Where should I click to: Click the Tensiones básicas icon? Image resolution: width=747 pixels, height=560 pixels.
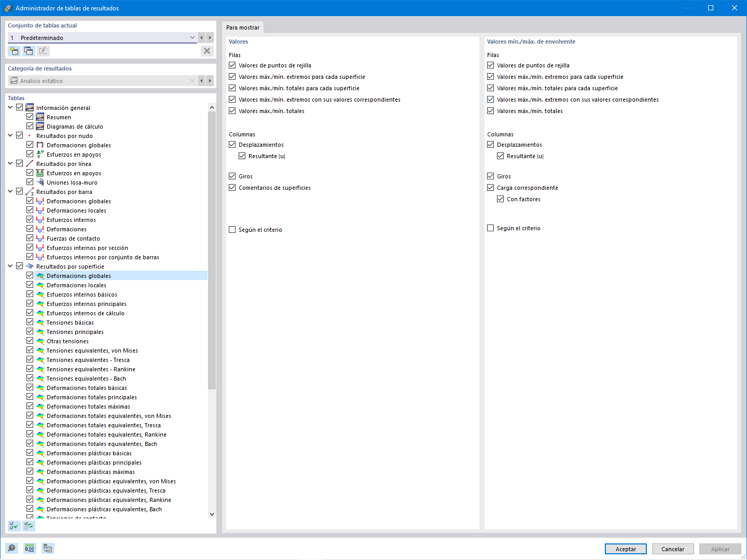[x=40, y=323]
